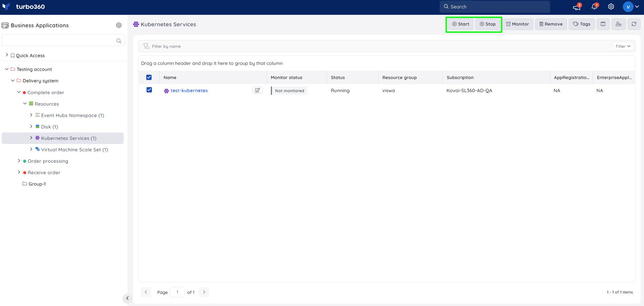This screenshot has width=644, height=306.
Task: Expand Kubernetes Services (1) chevron
Action: [31, 138]
